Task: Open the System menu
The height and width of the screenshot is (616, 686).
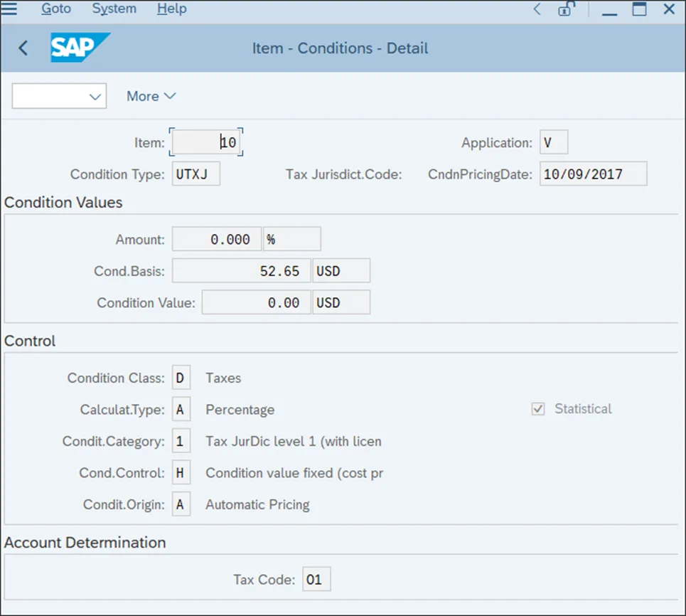Action: click(114, 9)
